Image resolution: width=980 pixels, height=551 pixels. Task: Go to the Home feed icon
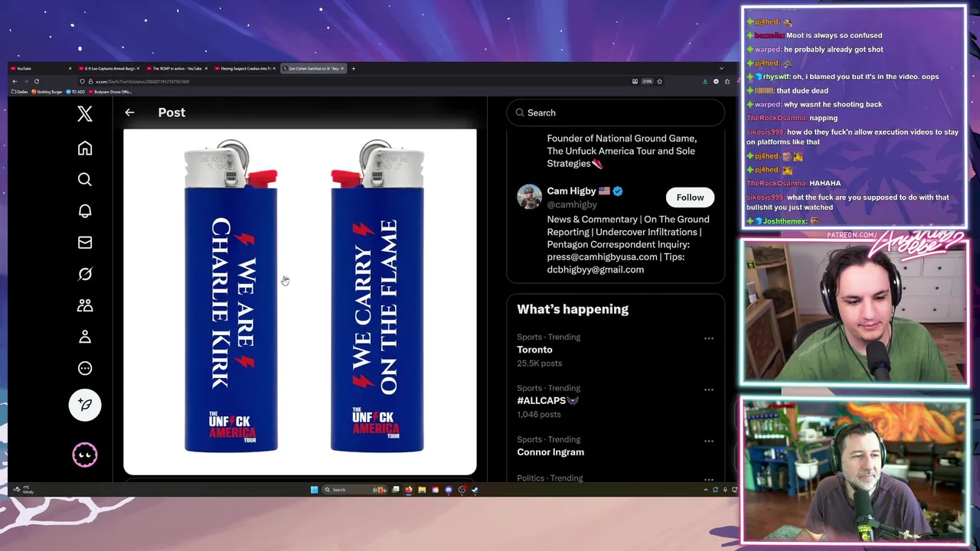point(85,148)
